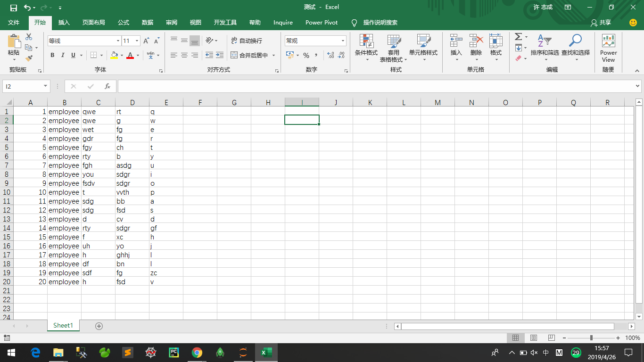Toggle italic formatting
The image size is (644, 362).
point(62,55)
